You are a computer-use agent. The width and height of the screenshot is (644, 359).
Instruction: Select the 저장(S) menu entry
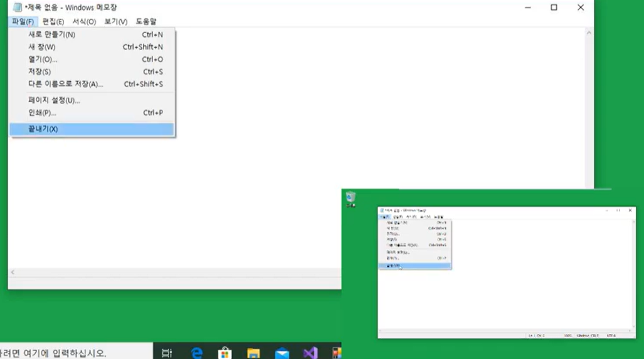click(x=92, y=71)
